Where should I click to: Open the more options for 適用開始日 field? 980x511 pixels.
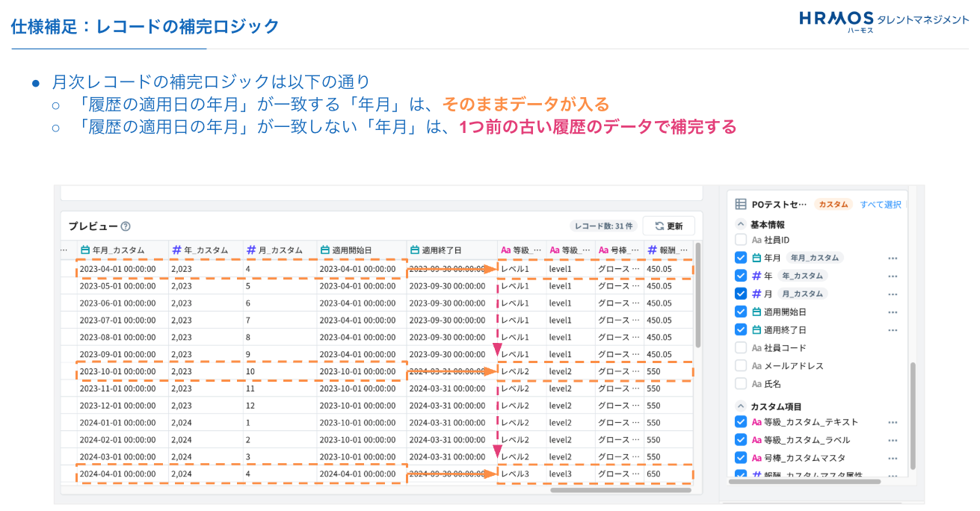coord(892,312)
